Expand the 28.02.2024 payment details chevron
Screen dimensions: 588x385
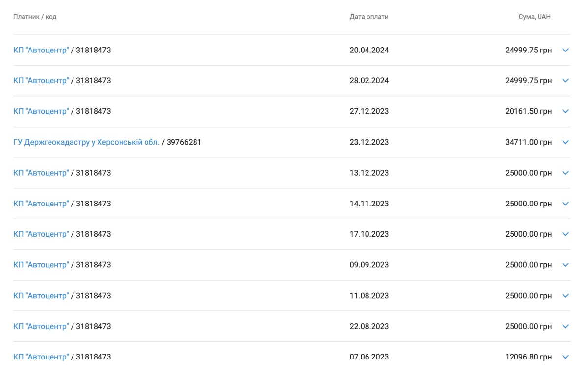pos(565,81)
